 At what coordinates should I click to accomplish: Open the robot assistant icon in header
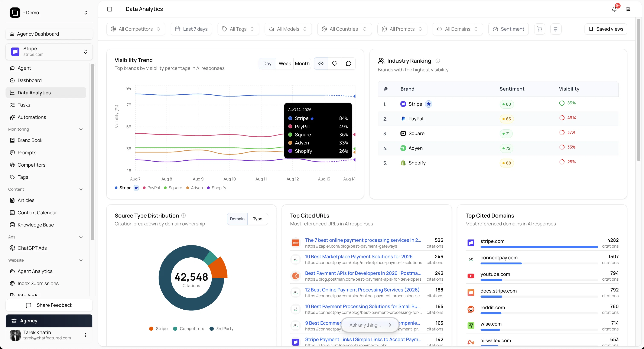(x=628, y=9)
